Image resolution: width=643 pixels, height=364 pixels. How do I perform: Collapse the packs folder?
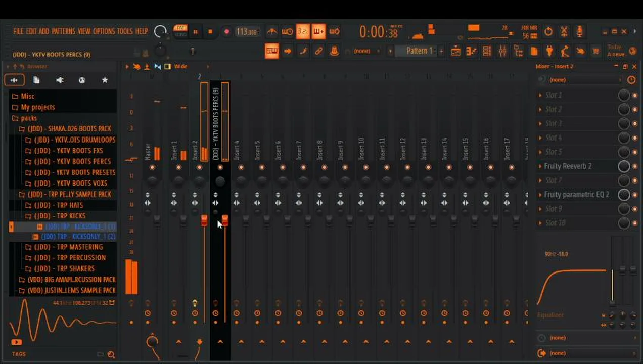click(x=24, y=118)
